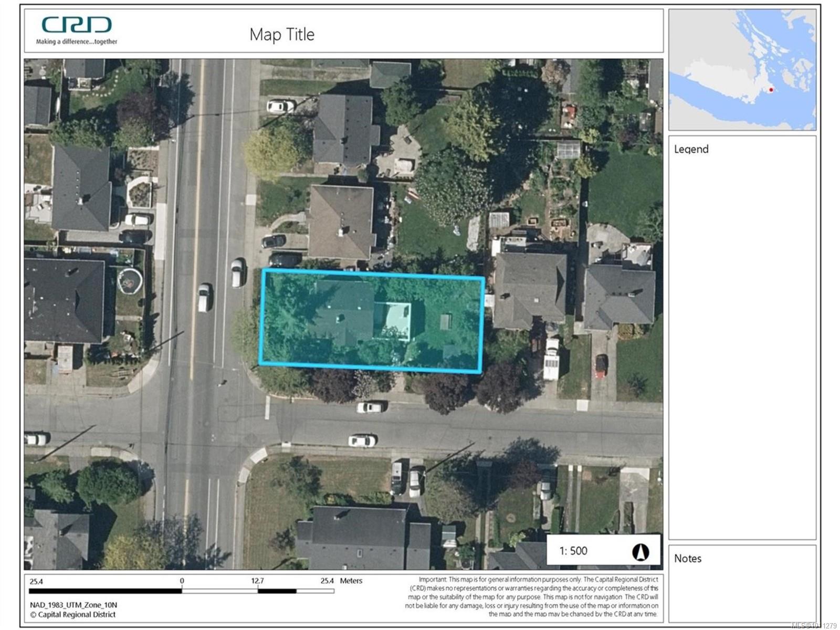Screen dimensions: 840x630
Task: Click the "NAD_1983_UTM_Zone_10N" projection text
Action: 73,605
